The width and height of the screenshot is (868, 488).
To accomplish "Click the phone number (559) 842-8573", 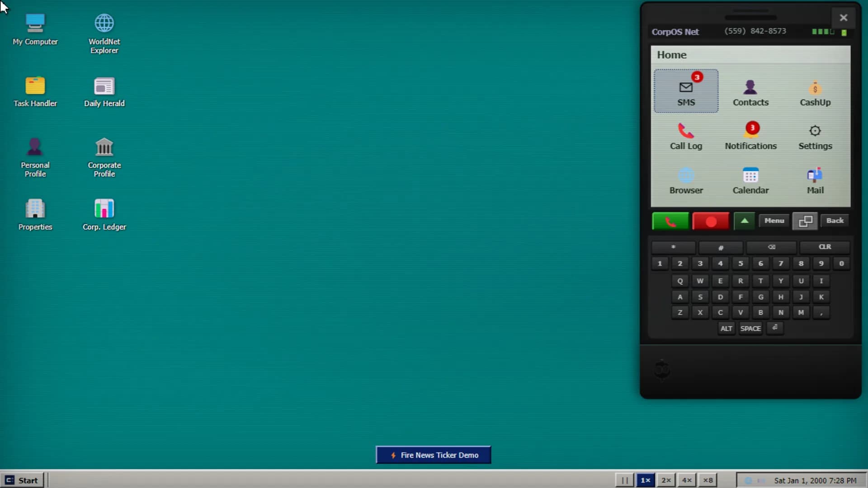I will tap(755, 31).
